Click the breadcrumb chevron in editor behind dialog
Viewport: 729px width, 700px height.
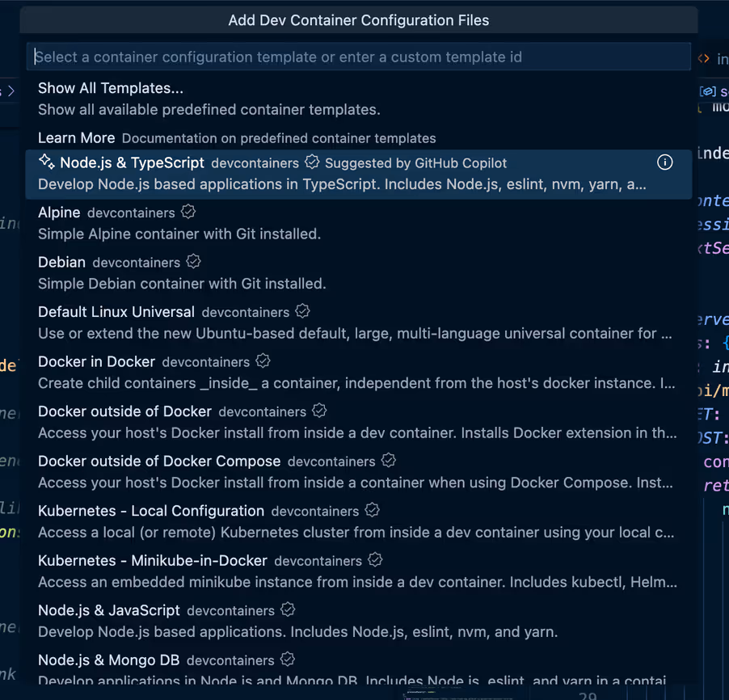11,91
